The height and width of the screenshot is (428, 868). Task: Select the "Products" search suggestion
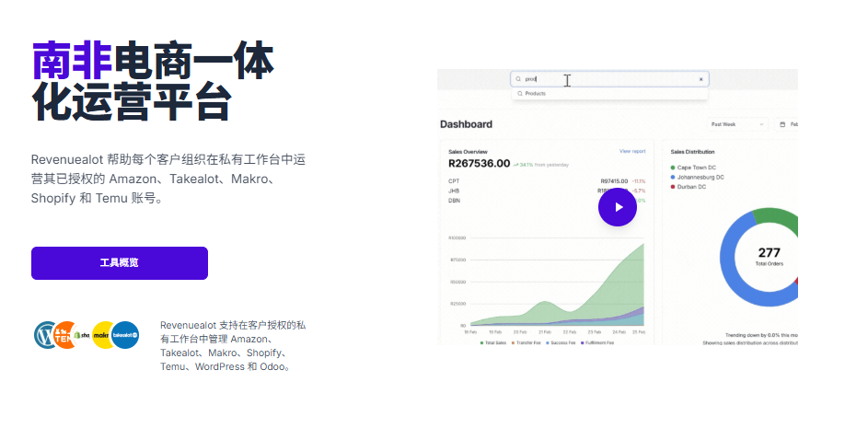[x=609, y=94]
